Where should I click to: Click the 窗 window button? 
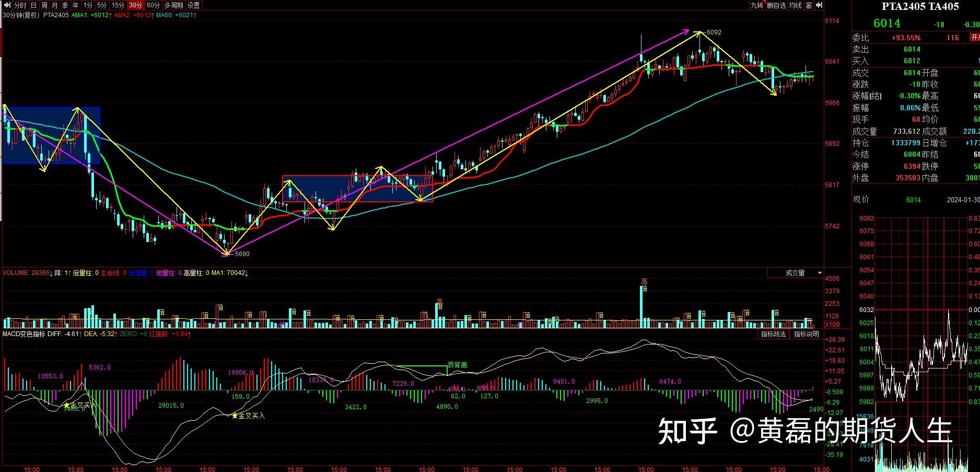pos(809,5)
